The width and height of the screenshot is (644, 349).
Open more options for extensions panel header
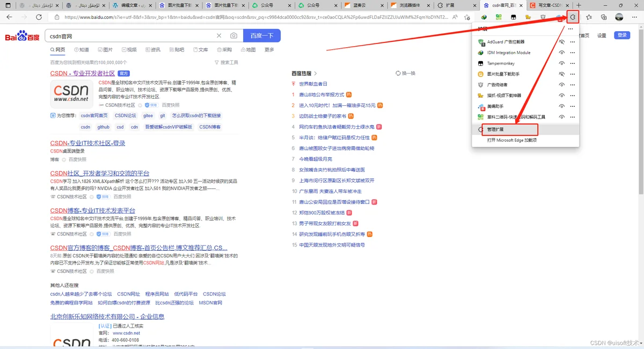[570, 29]
